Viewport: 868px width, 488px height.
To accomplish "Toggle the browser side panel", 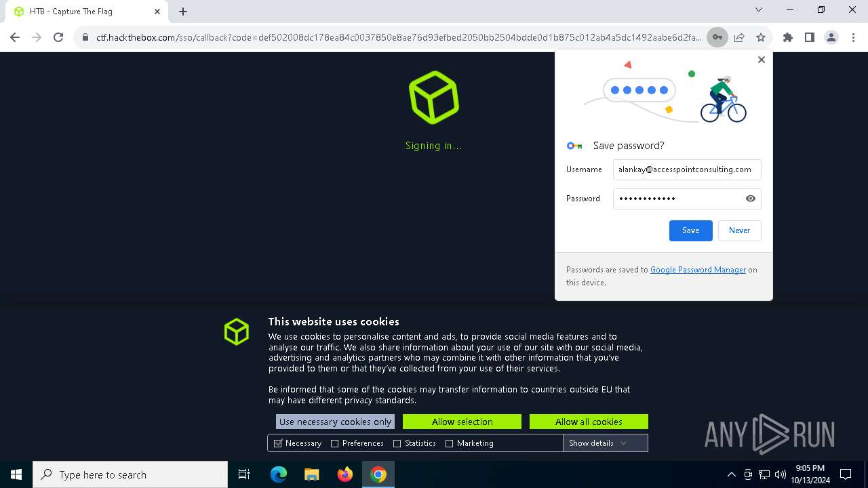I will [x=810, y=37].
